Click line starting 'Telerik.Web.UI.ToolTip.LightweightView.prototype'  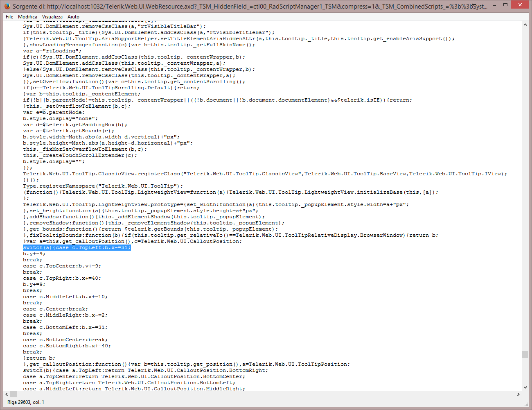tap(216, 205)
